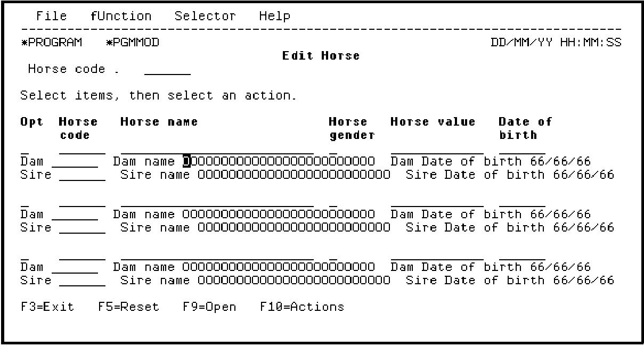Image resolution: width=644 pixels, height=346 pixels.
Task: Select the Horse name field in the second row
Action: coord(217,201)
